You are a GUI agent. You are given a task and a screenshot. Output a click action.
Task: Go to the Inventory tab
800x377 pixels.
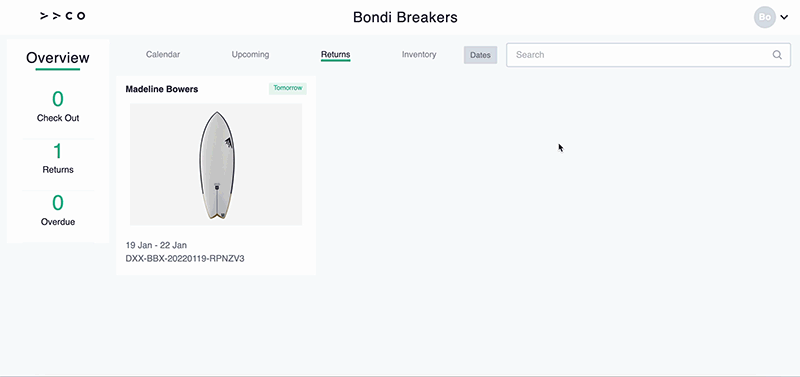[419, 55]
